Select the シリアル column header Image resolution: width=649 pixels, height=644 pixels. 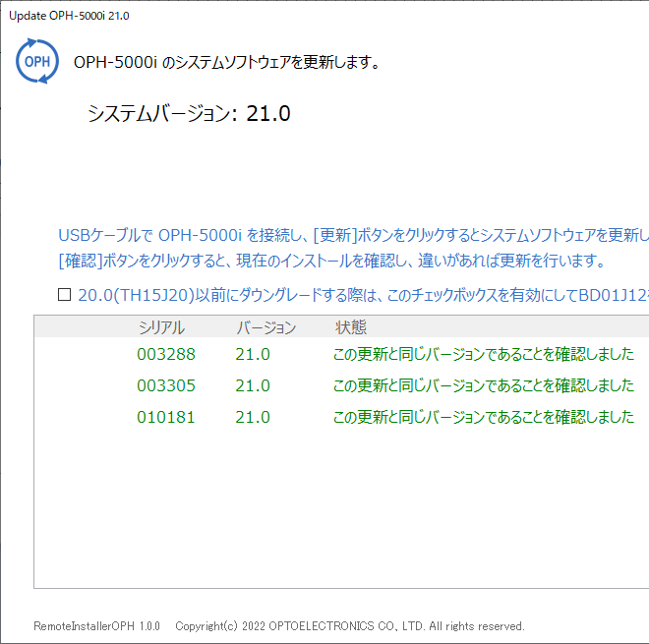tap(161, 327)
